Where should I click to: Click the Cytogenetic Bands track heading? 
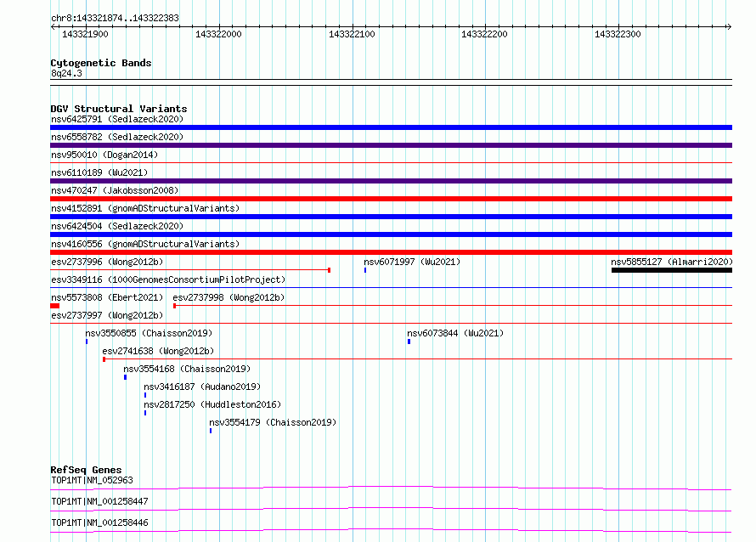101,63
